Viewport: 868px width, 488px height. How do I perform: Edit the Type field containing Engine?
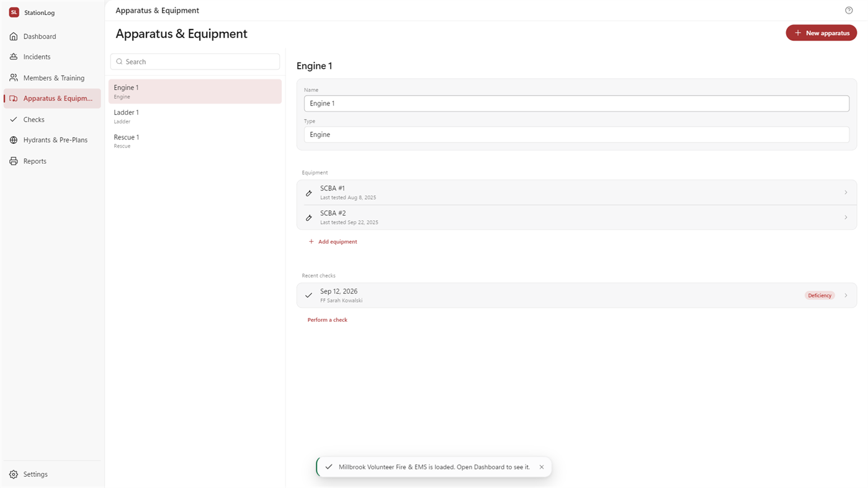pyautogui.click(x=576, y=135)
